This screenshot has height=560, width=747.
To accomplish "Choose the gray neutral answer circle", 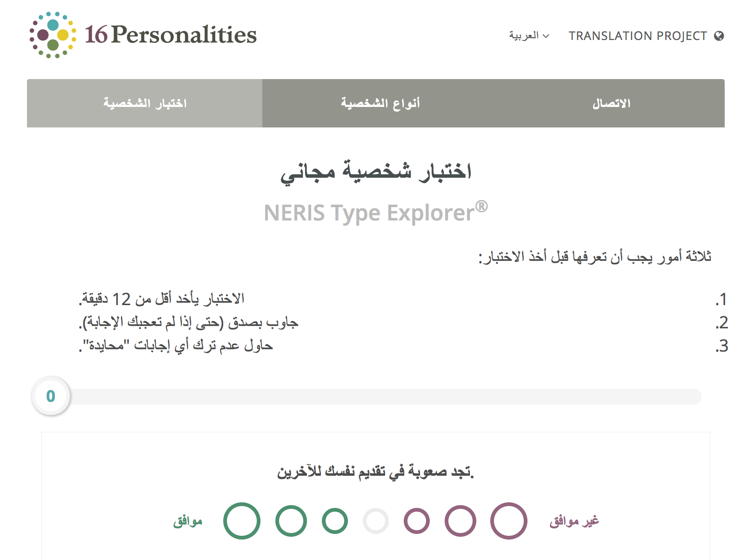I will tap(376, 521).
